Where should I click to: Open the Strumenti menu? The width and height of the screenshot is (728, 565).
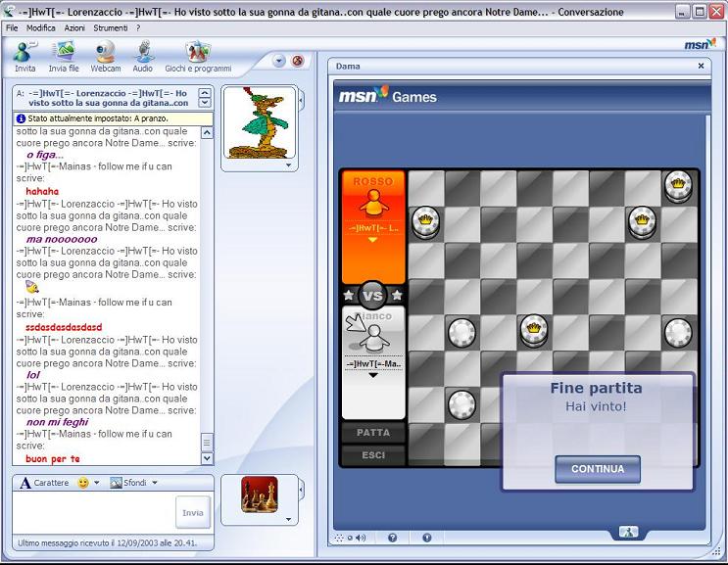pyautogui.click(x=111, y=28)
